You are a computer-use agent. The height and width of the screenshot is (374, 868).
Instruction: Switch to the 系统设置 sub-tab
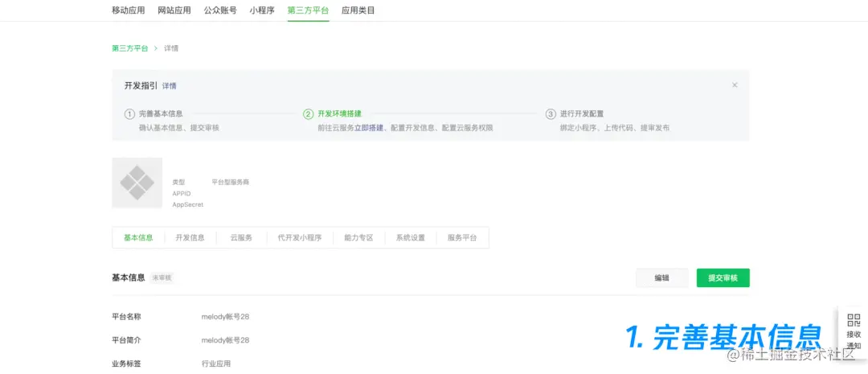(410, 238)
